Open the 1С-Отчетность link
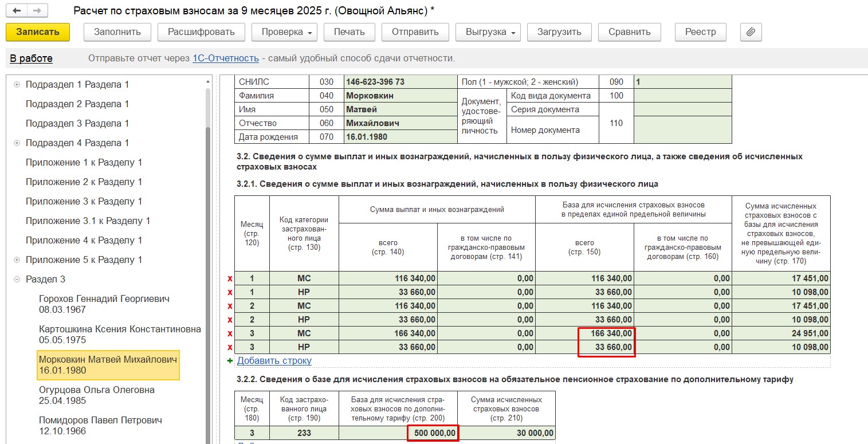868x444 pixels. (x=225, y=58)
